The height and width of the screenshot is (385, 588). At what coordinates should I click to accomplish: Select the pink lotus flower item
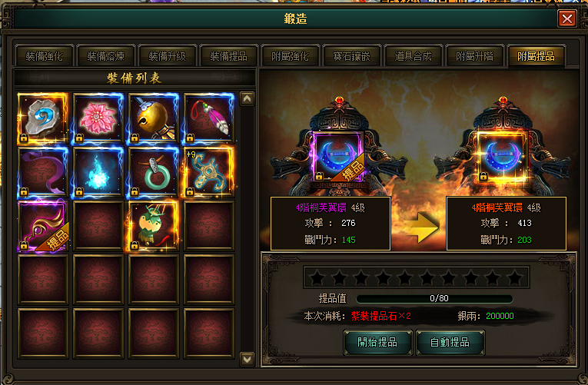pyautogui.click(x=98, y=119)
